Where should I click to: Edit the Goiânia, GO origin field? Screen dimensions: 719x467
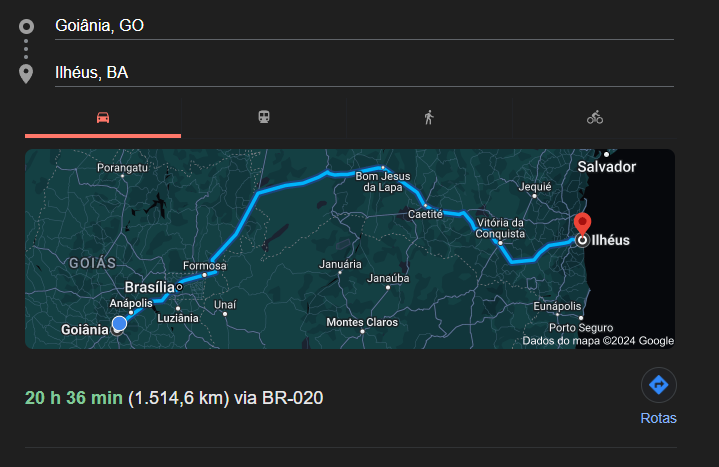point(364,26)
